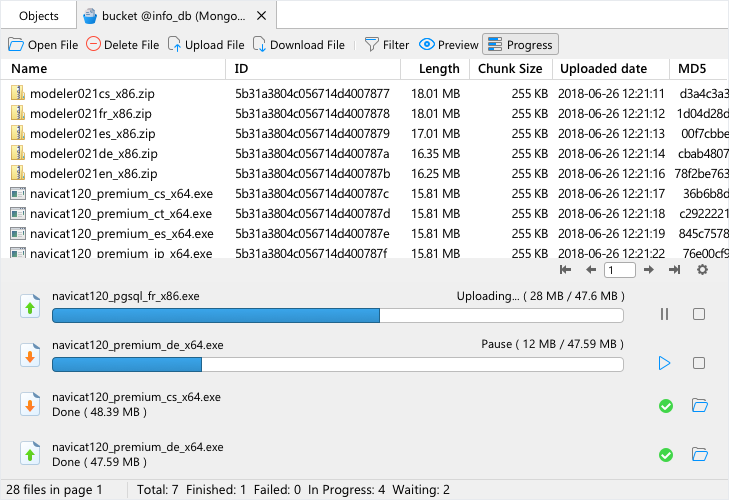Pause the navicat120_pgsql_fr_x86.exe upload
This screenshot has width=729, height=500.
664,314
